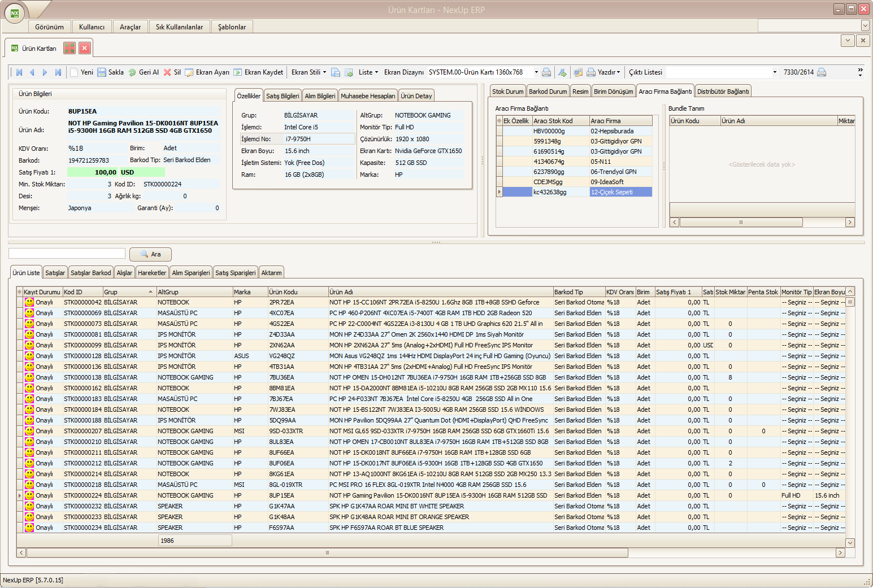This screenshot has width=873, height=588.
Task: Click the copy-documents icon after Ekran Stili
Action: click(x=336, y=72)
